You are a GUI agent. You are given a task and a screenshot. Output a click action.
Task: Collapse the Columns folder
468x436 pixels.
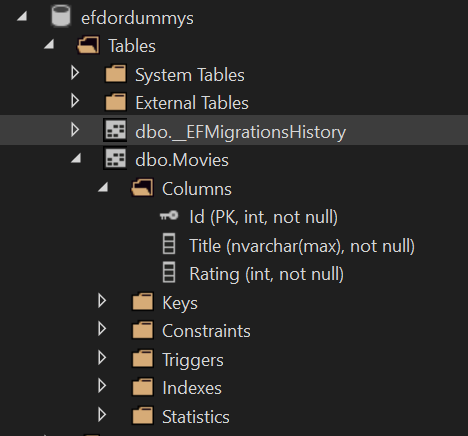(x=103, y=187)
